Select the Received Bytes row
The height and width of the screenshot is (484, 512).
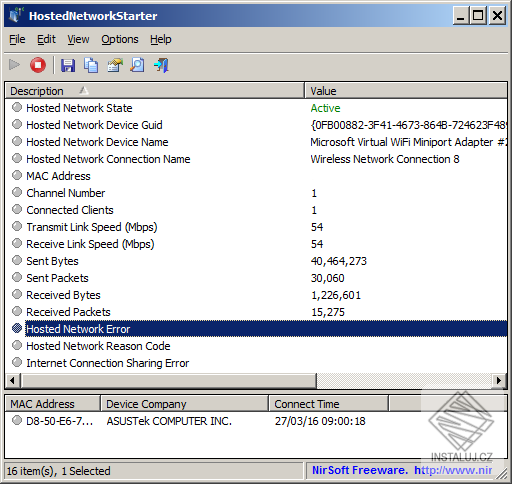256,295
